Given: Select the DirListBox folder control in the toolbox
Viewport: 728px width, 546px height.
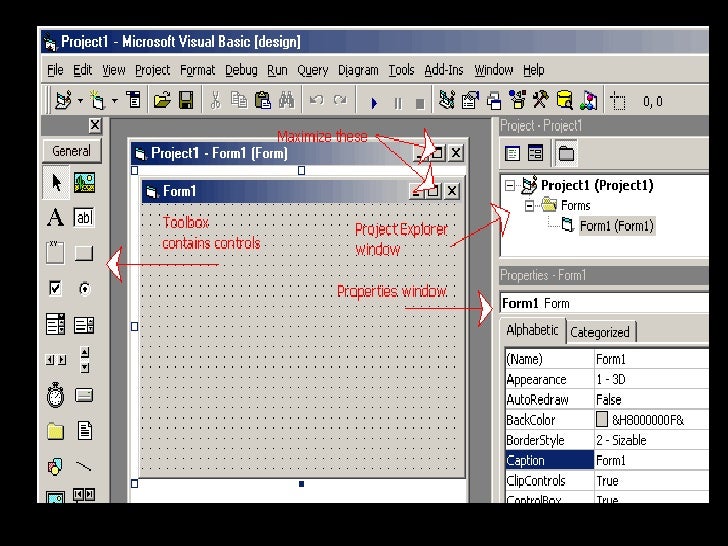Looking at the screenshot, I should click(x=55, y=431).
